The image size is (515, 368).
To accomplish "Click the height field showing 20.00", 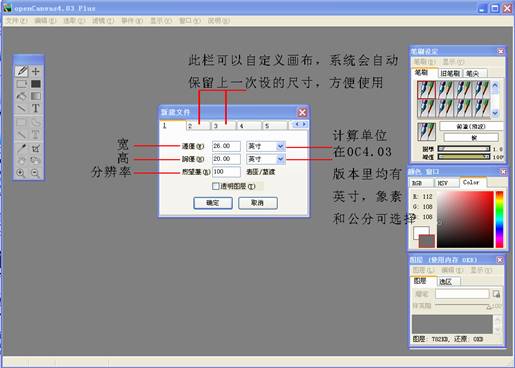I will (226, 159).
